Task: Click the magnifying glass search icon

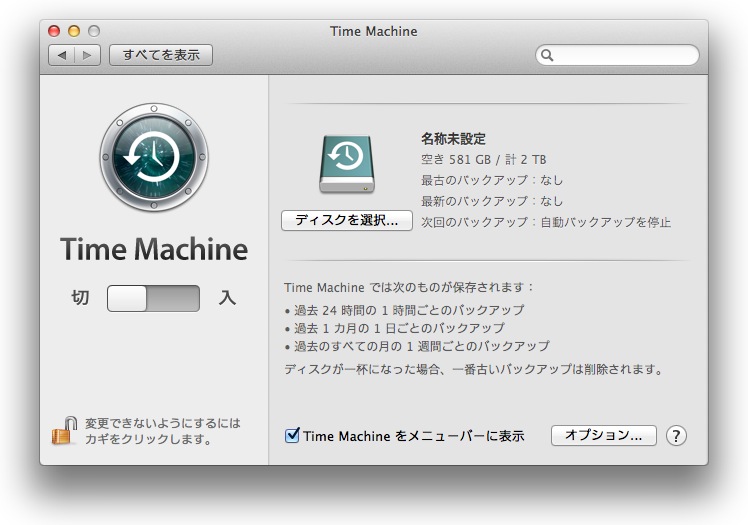Action: [x=547, y=56]
